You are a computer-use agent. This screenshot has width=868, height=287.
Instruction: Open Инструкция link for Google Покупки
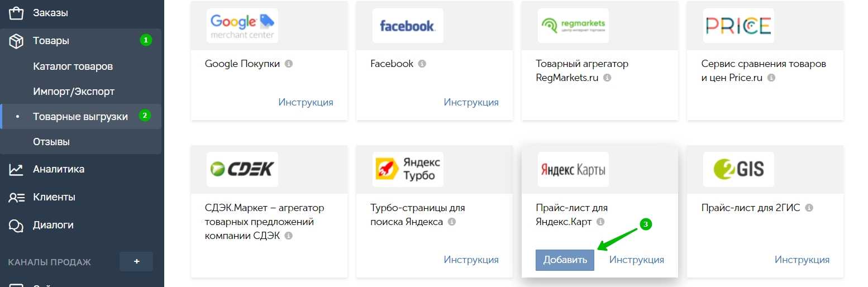[306, 102]
